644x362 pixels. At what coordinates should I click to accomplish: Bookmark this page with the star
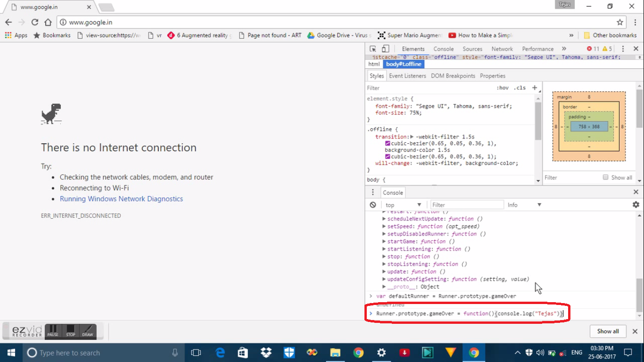[620, 22]
